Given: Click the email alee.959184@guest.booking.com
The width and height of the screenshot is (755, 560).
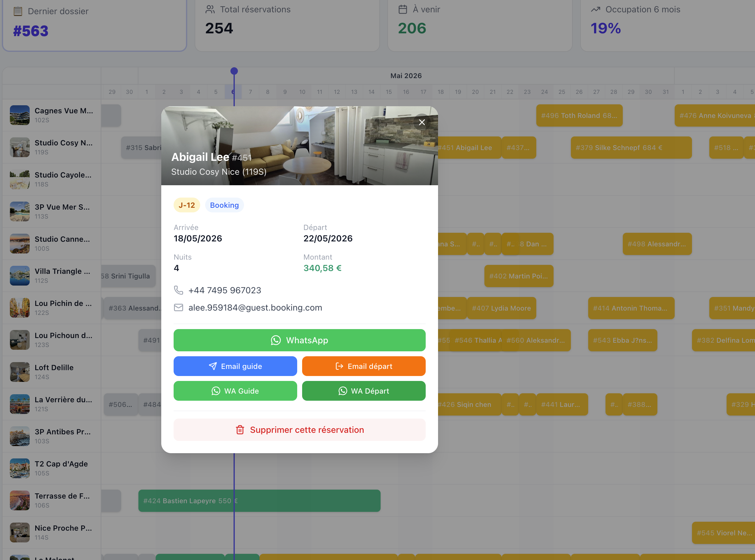Looking at the screenshot, I should point(255,307).
